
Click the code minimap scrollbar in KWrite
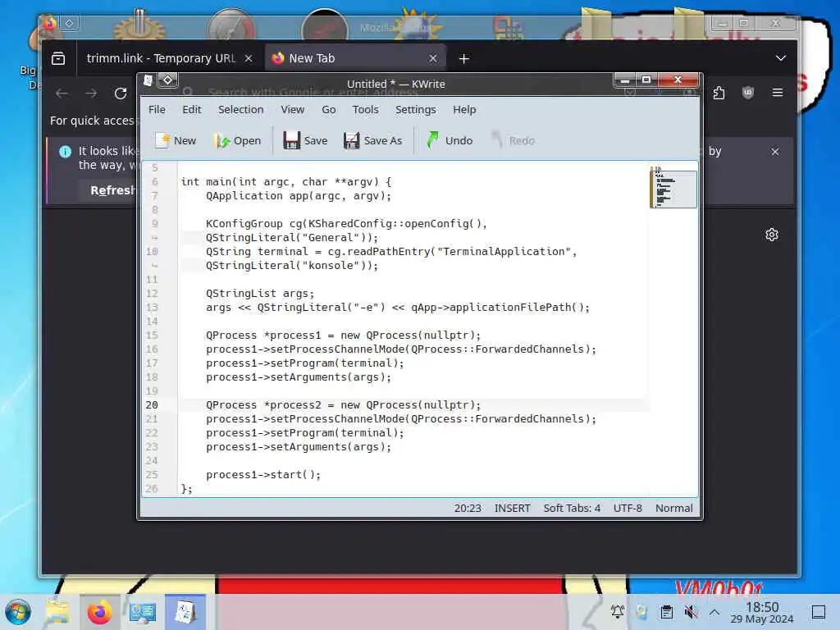pos(673,189)
